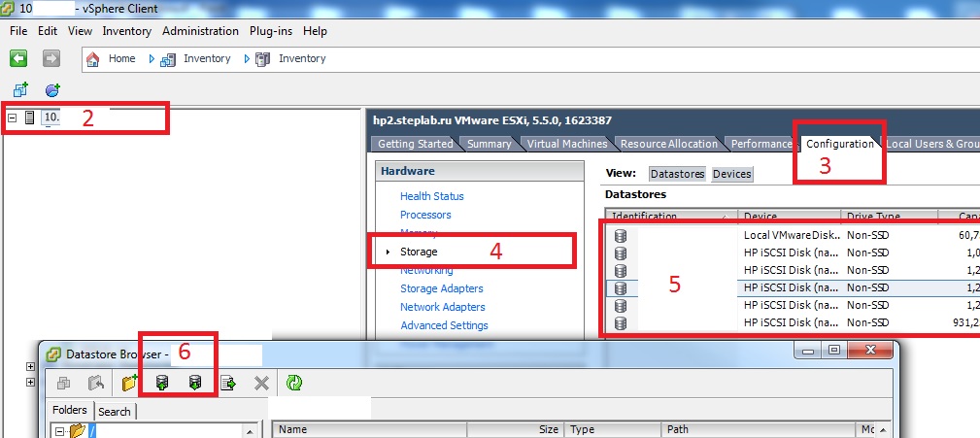
Task: Click the datastore icon in Local VMwareDisk row
Action: click(621, 236)
